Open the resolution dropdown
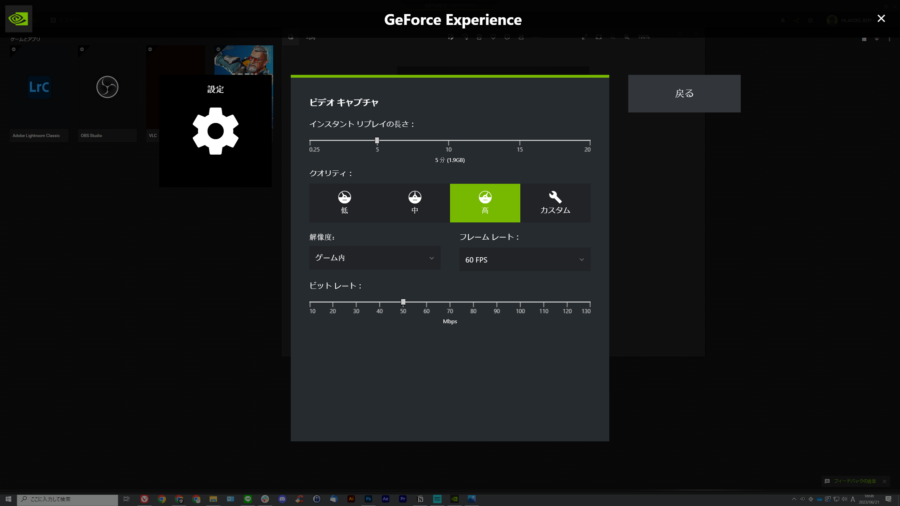The height and width of the screenshot is (506, 900). (375, 258)
